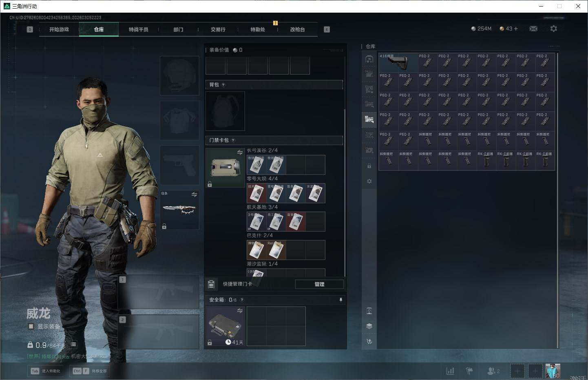588x380 pixels.
Task: Click the warehouse sort-and-organize icon
Action: [x=369, y=341]
